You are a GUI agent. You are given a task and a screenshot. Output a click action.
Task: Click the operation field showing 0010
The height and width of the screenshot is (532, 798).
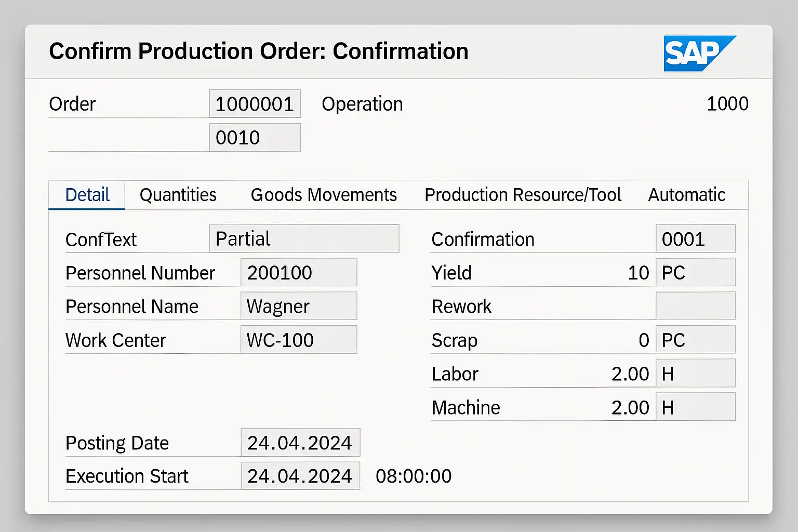[x=255, y=138]
